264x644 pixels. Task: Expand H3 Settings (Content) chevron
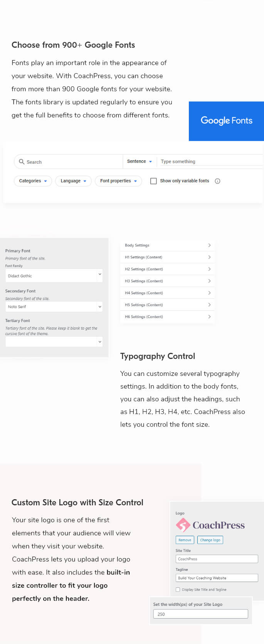[209, 281]
